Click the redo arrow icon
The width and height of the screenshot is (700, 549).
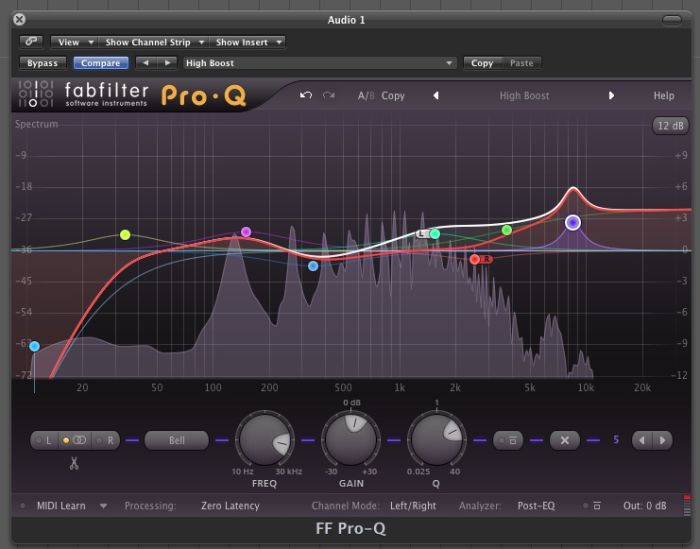tap(328, 96)
